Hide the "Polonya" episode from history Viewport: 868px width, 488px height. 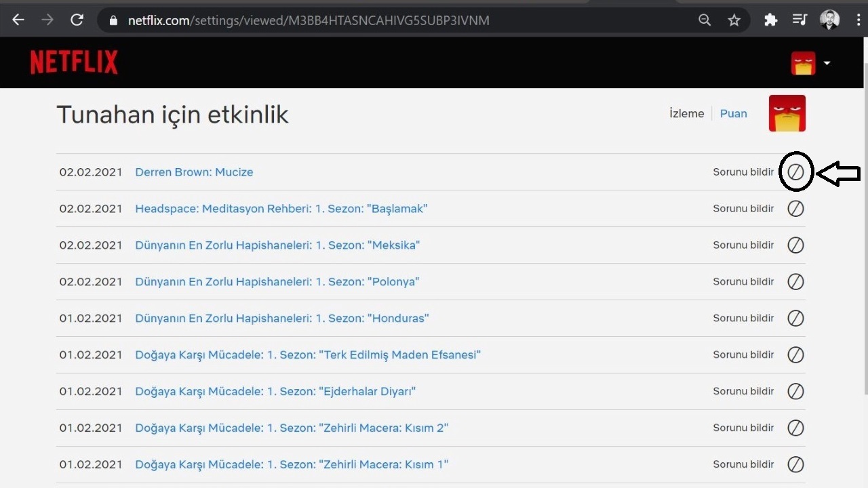[795, 282]
